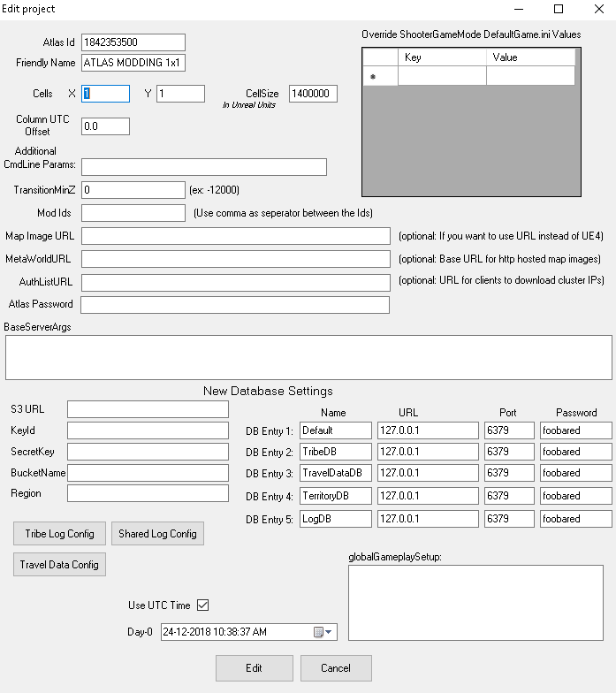Select the new-row asterisk row header
616x693 pixels.
pos(380,76)
